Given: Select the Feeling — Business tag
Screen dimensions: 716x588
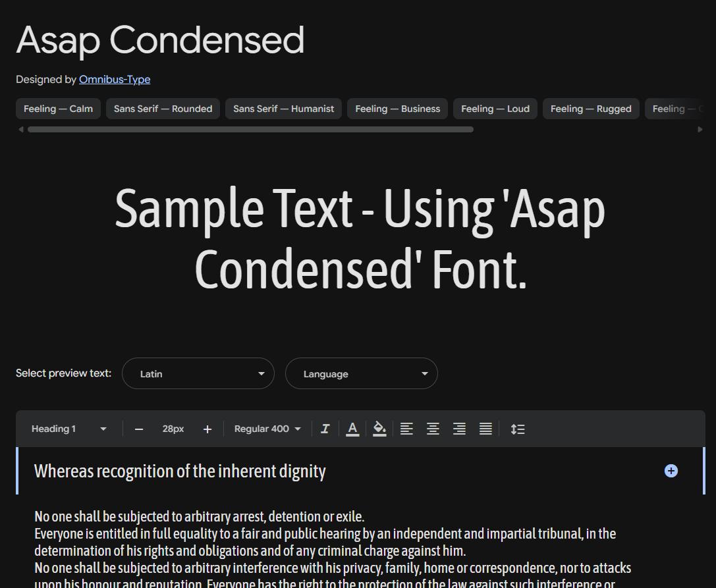Looking at the screenshot, I should pos(398,109).
